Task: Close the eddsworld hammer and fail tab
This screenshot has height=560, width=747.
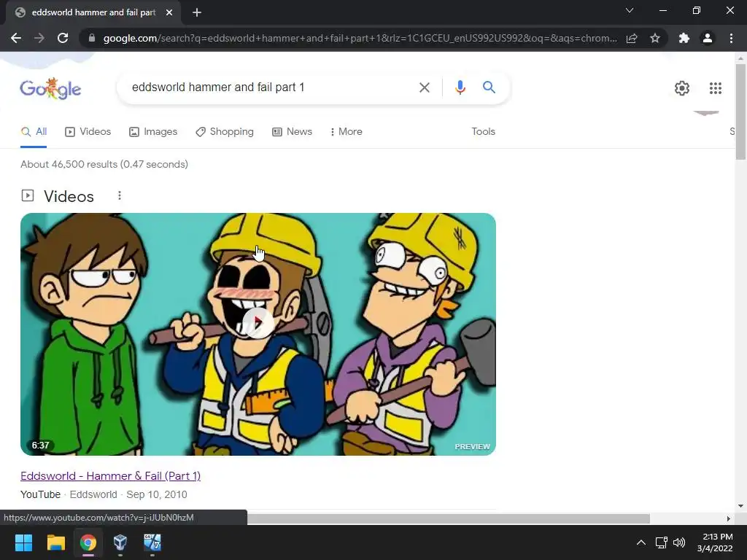Action: tap(169, 12)
